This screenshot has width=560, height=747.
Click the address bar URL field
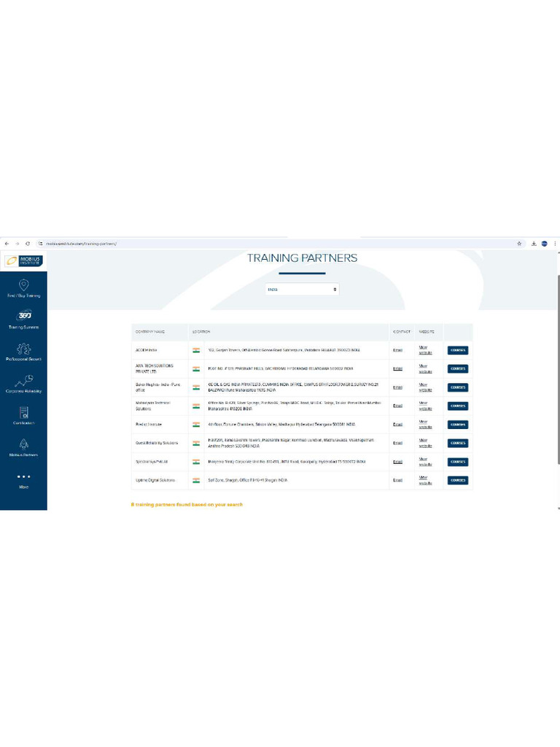(279, 244)
